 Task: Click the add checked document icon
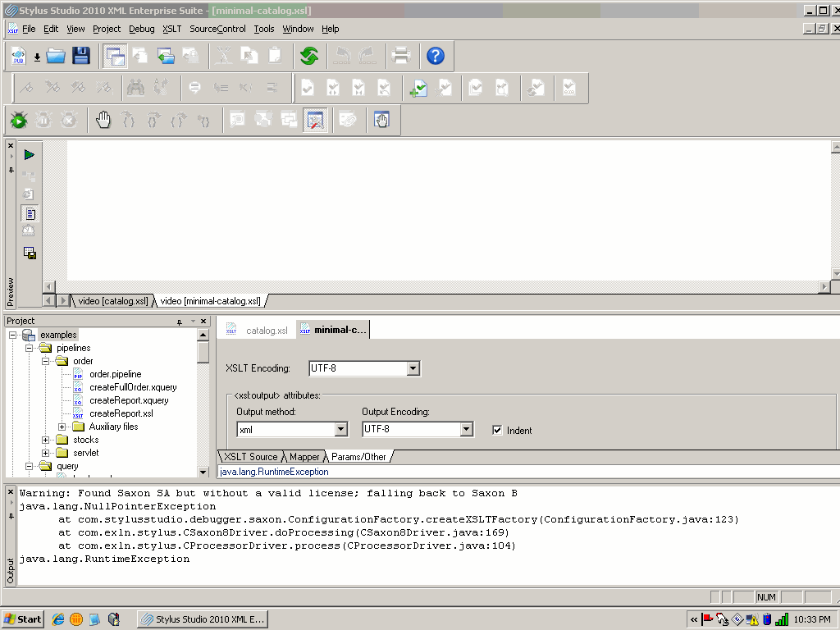pos(418,88)
